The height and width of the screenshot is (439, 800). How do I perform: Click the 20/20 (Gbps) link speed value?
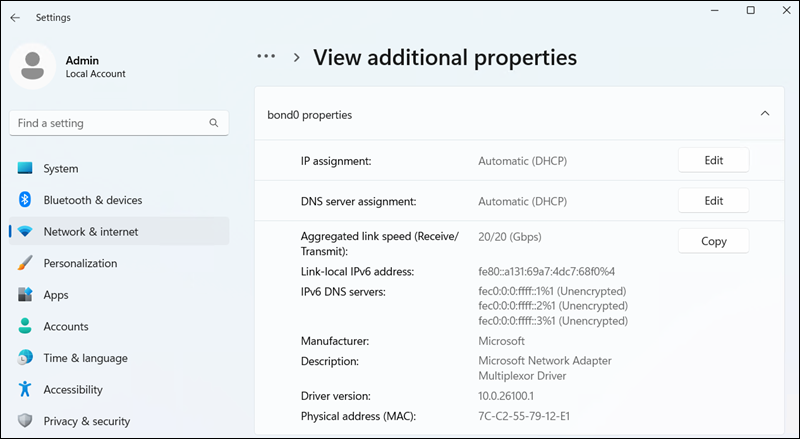pos(510,237)
